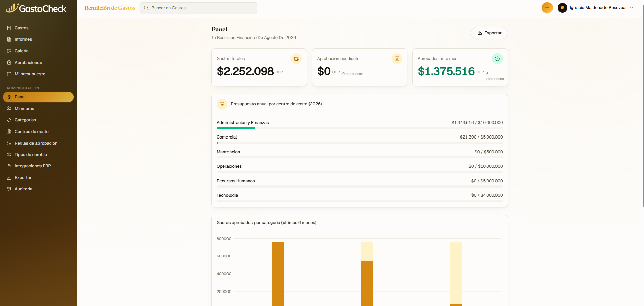Click the Categorías tag icon
The image size is (644, 306).
point(9,120)
